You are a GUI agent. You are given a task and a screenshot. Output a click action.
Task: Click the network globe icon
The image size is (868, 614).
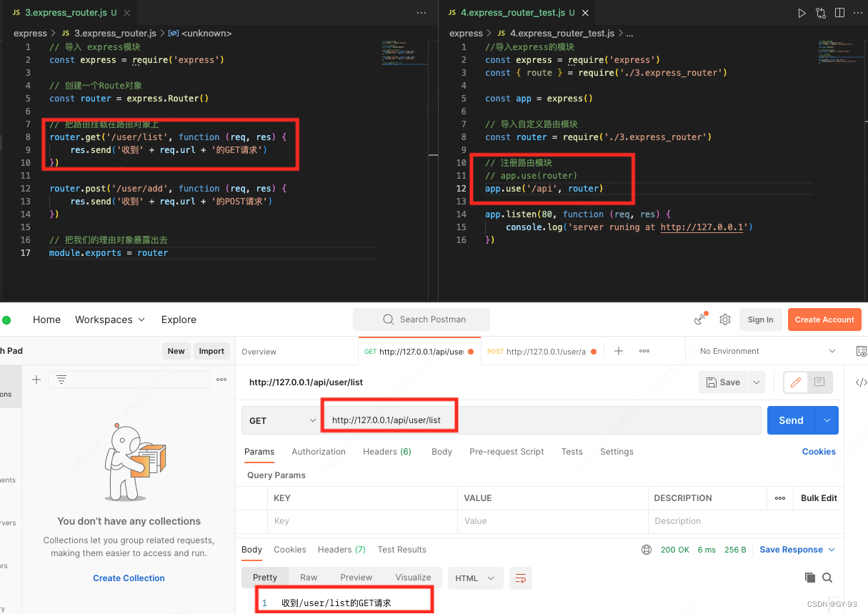point(647,550)
